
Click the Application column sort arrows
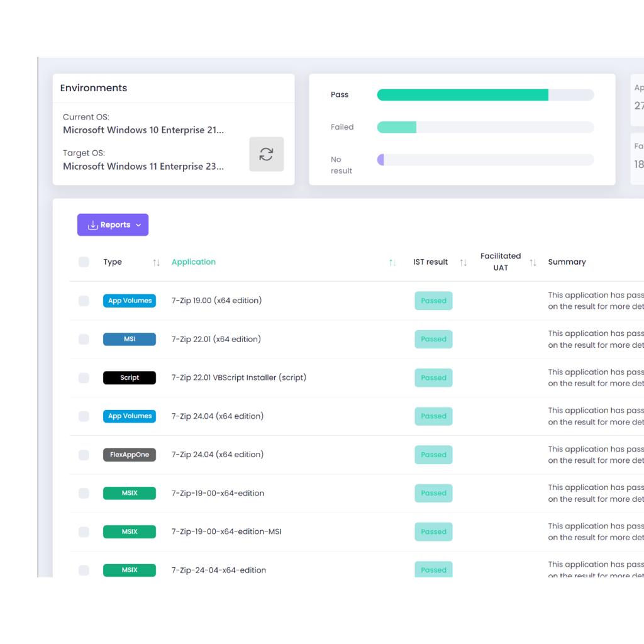tap(392, 262)
